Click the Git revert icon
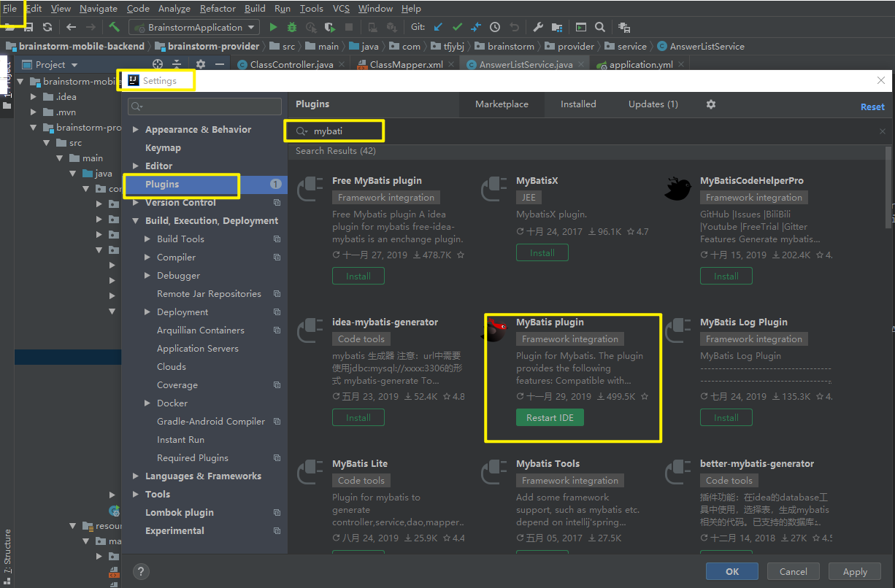The image size is (895, 588). coord(514,27)
